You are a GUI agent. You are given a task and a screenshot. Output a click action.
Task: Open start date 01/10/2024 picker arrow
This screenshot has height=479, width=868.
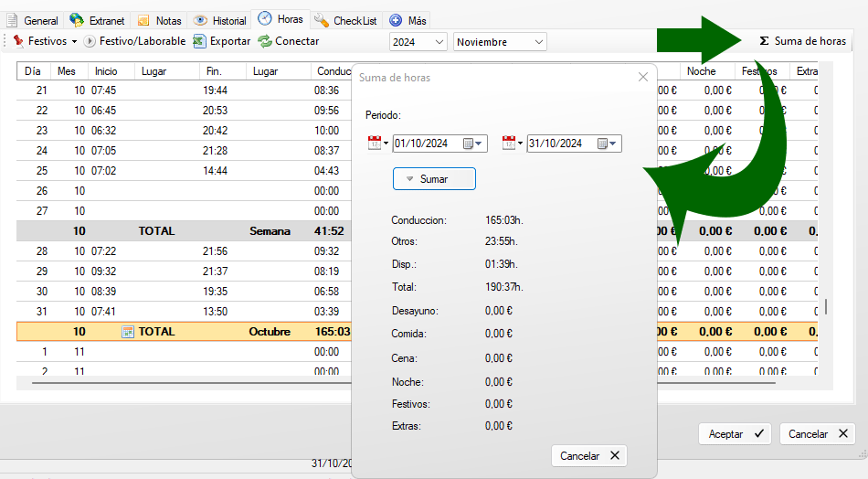point(480,144)
